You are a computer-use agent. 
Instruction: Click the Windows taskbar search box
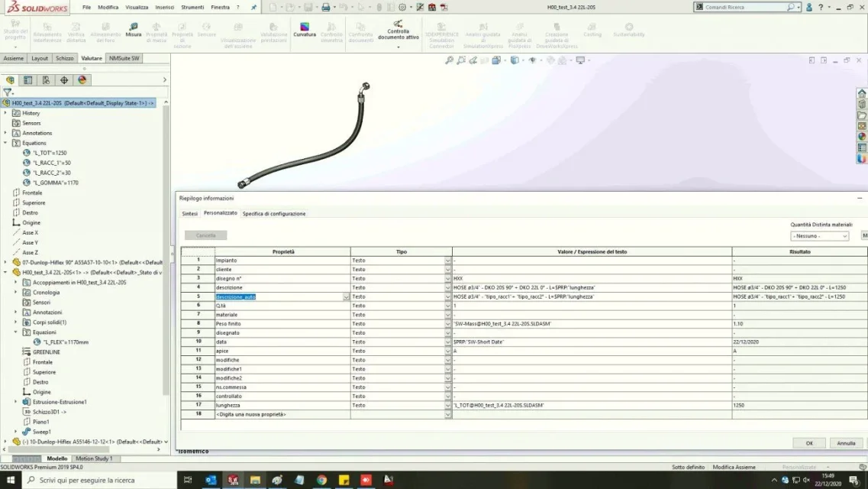100,480
